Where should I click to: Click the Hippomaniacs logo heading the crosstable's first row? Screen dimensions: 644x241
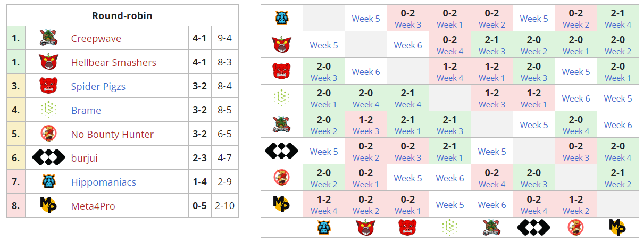coord(281,19)
